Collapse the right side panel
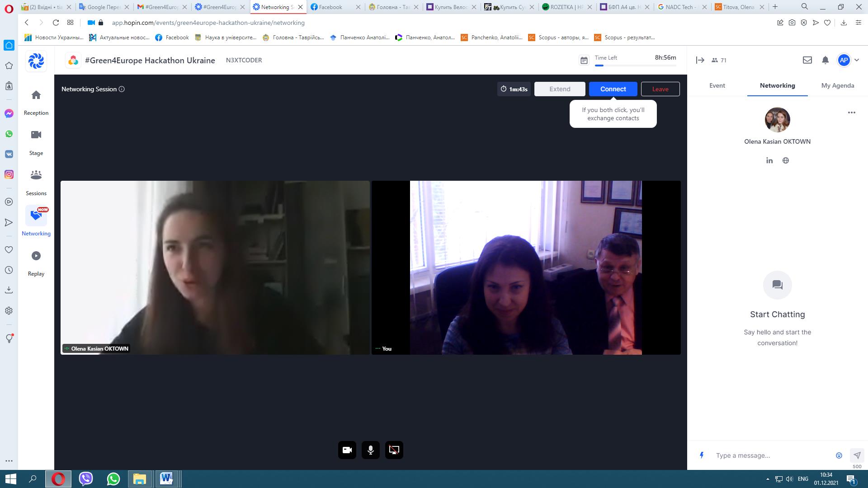868x488 pixels. click(700, 60)
